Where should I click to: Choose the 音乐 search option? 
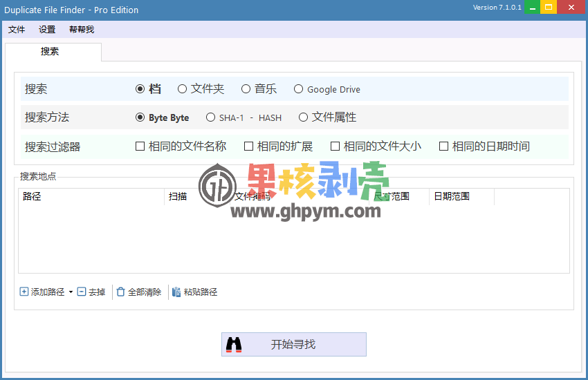(246, 89)
